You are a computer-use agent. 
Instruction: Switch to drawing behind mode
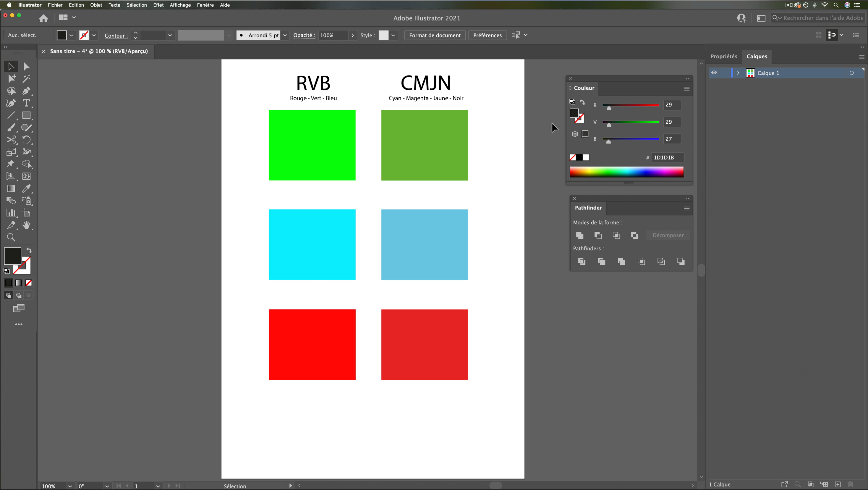coord(19,295)
